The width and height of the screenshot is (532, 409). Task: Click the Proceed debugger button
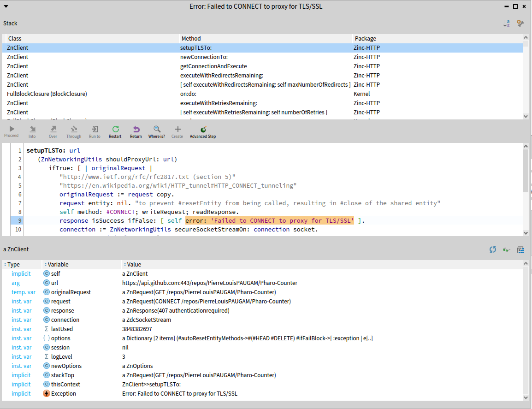[12, 132]
